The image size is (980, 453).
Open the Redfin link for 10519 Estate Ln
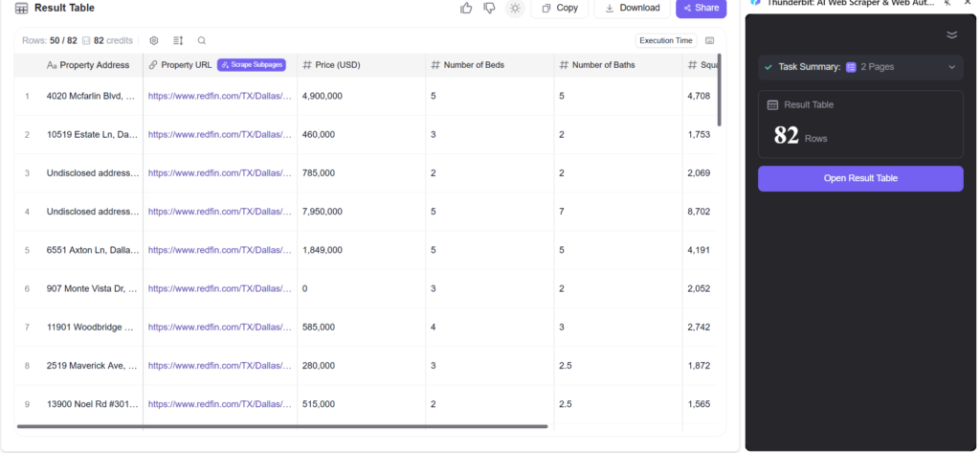(220, 134)
